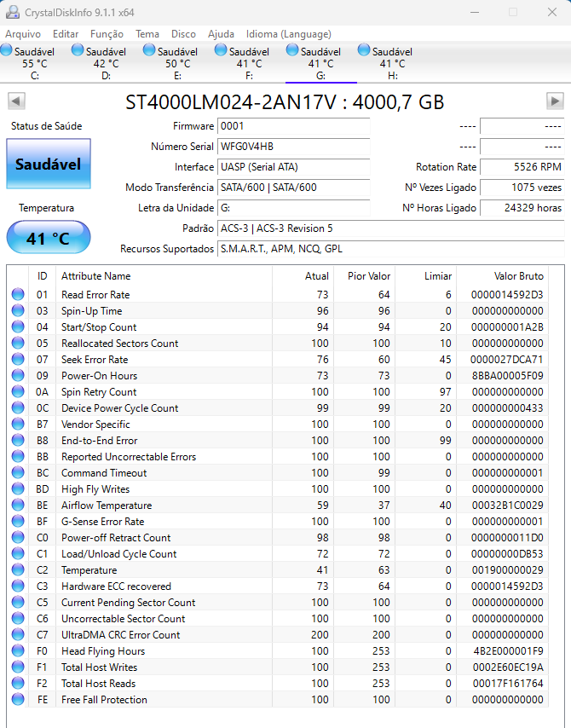
Task: Click status orb for Free Fall Protection
Action: (x=18, y=699)
